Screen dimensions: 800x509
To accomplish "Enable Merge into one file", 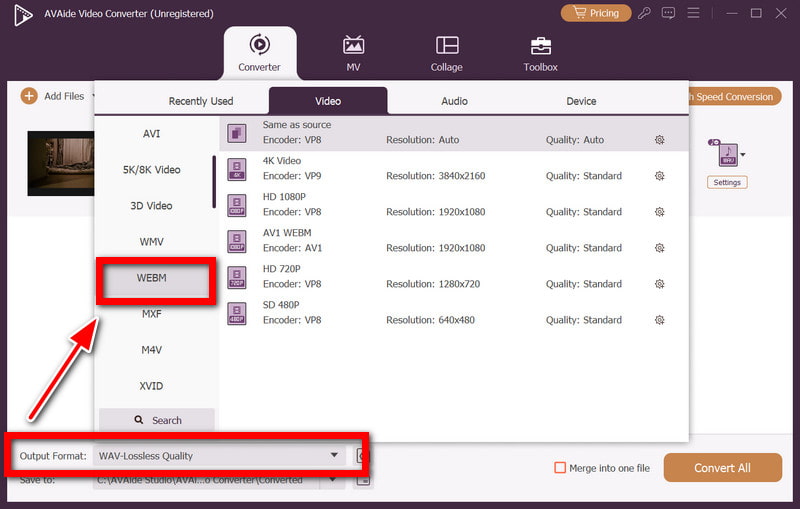I will coord(560,468).
